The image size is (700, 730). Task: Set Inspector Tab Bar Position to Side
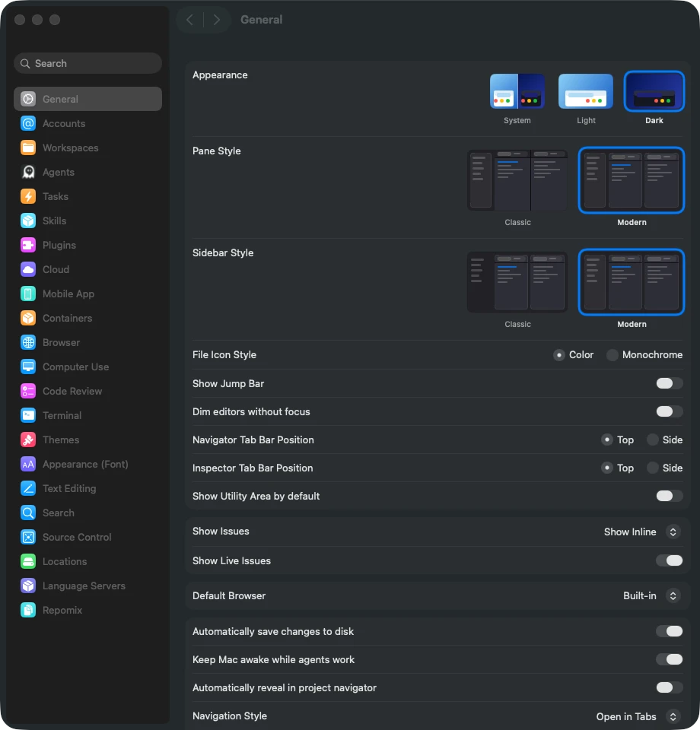[653, 468]
